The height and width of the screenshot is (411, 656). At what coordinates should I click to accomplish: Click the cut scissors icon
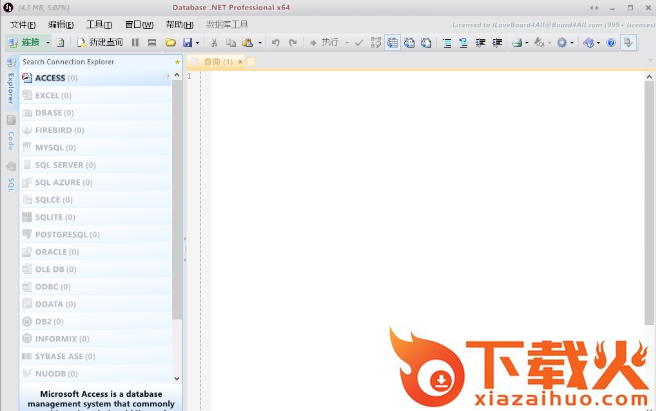(x=214, y=43)
